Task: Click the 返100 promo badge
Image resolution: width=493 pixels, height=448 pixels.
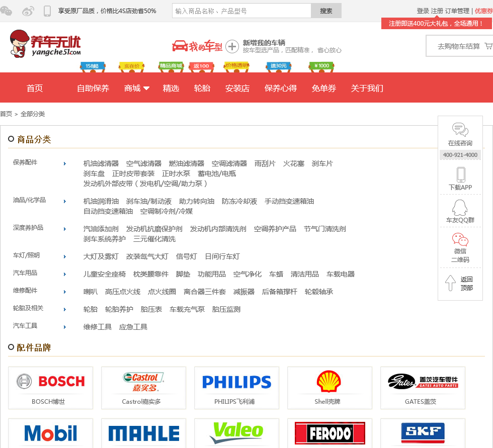Action: click(x=201, y=66)
